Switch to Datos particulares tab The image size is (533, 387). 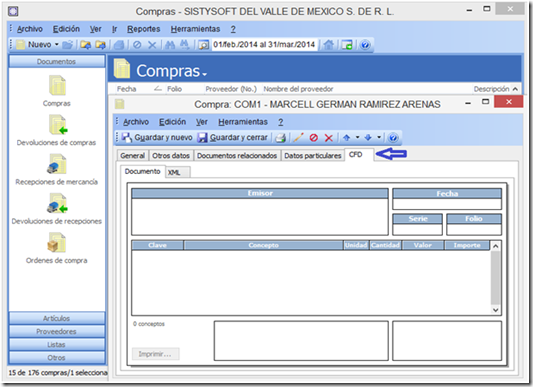click(313, 156)
